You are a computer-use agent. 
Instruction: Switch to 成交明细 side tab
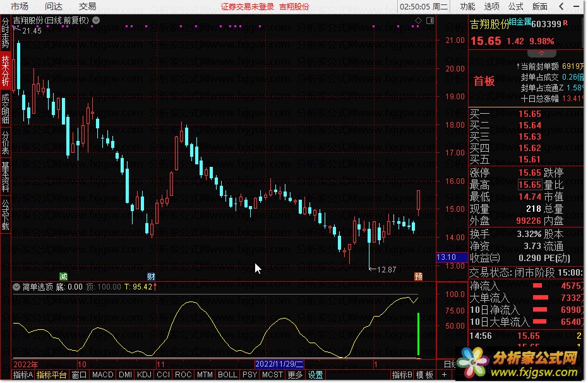(x=5, y=109)
